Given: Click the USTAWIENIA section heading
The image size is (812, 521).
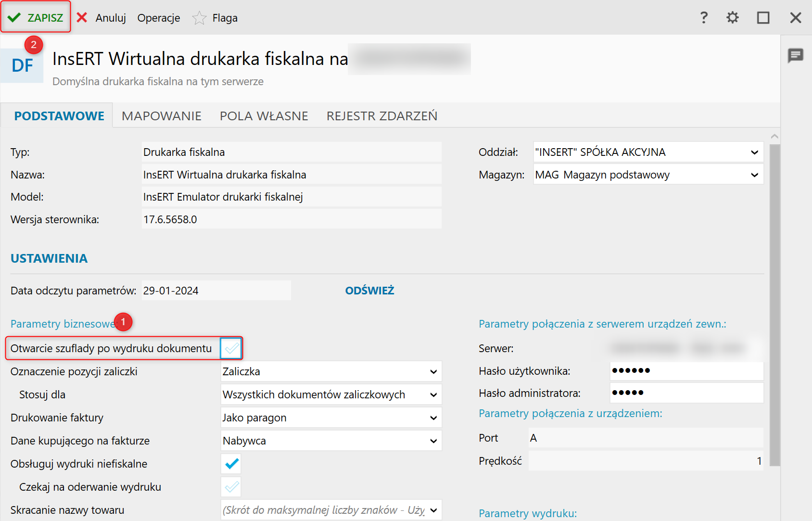Looking at the screenshot, I should pos(49,258).
